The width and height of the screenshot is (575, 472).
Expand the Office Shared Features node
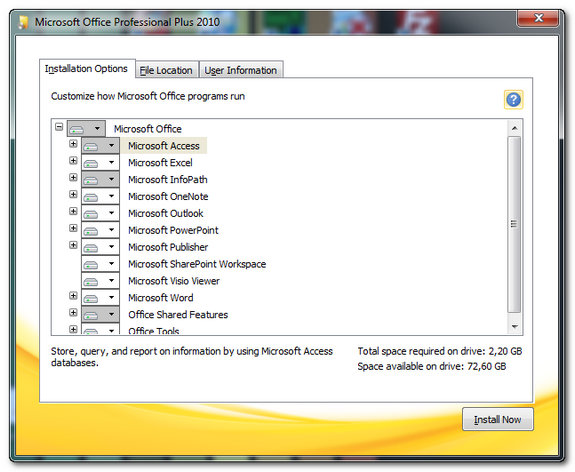pyautogui.click(x=73, y=312)
